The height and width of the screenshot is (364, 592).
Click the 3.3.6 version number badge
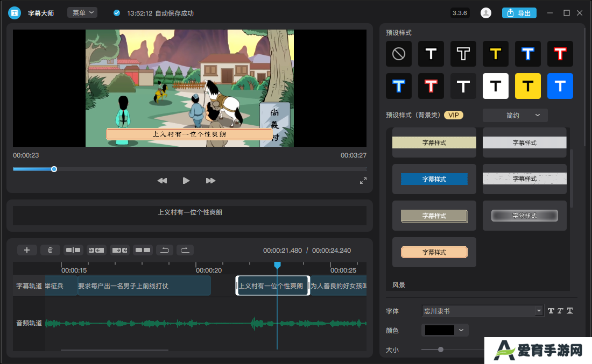pos(460,13)
